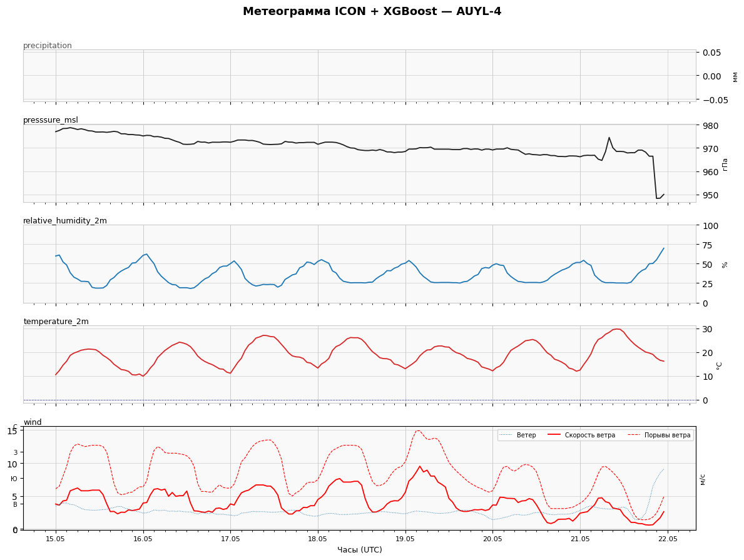Screen dimensions: 744x560
Task: Click the presssure_msl panel label
Action: pos(51,120)
